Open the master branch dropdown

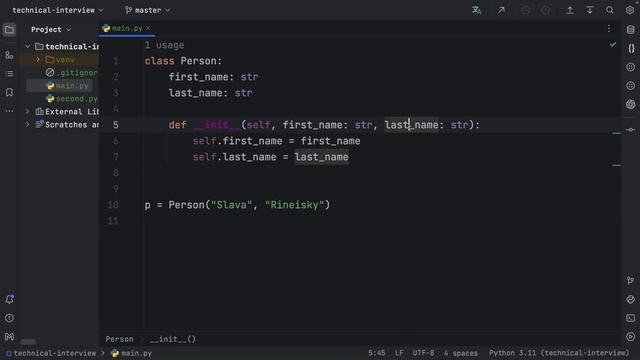147,10
